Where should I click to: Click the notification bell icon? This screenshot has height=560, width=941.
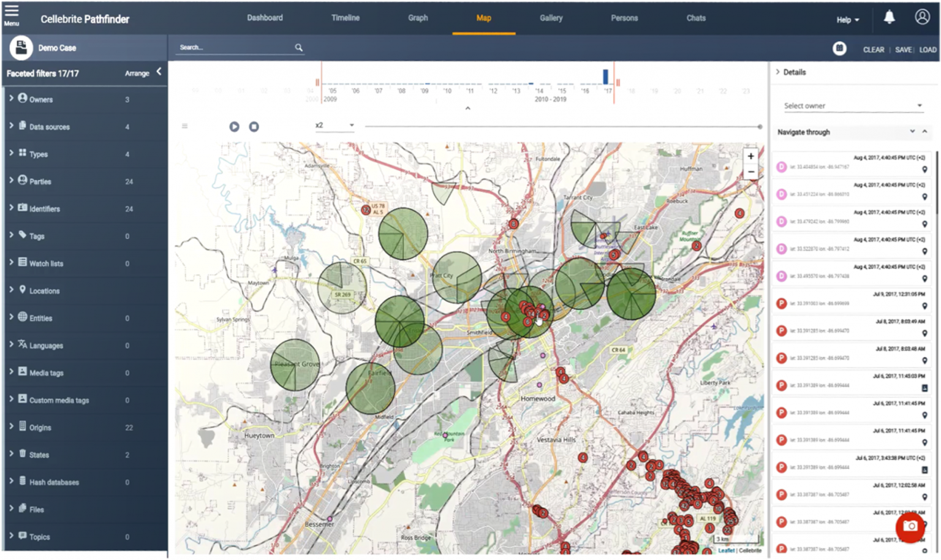coord(890,17)
